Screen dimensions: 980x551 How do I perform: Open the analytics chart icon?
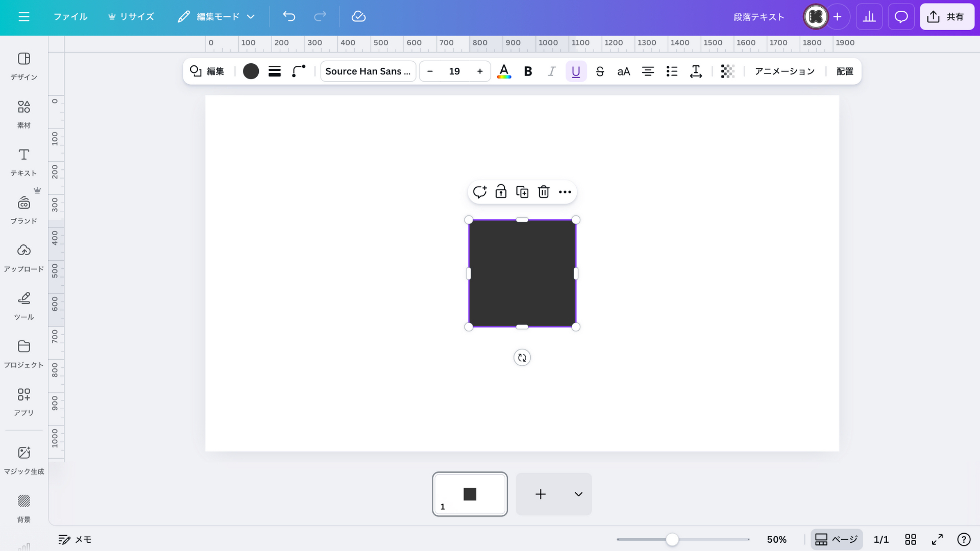869,16
